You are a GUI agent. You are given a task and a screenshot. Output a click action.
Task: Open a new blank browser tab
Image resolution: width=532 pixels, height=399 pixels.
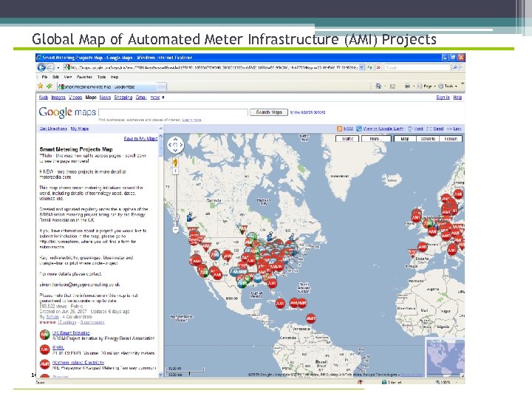point(162,87)
